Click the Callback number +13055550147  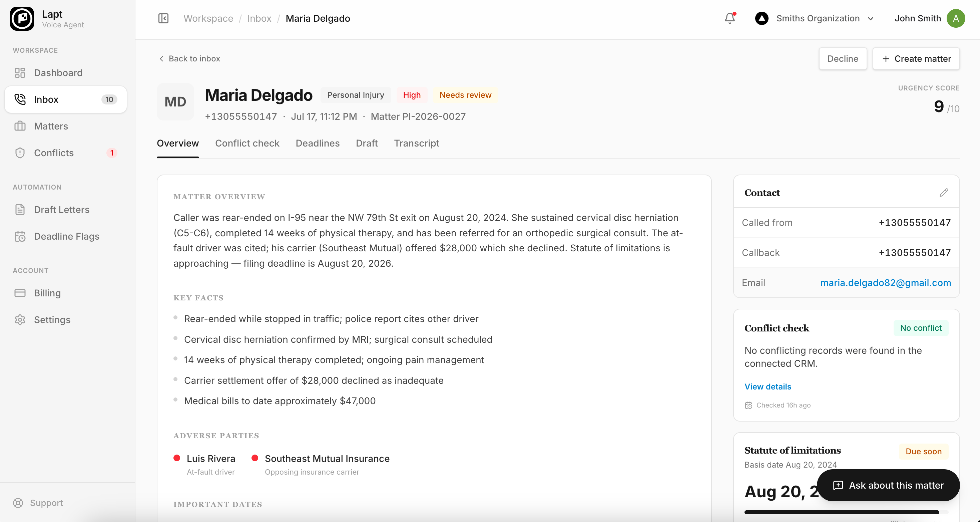[x=915, y=252]
